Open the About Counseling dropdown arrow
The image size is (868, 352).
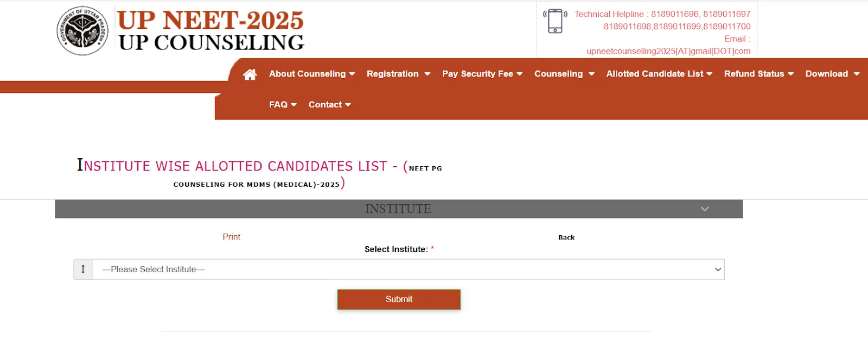pyautogui.click(x=353, y=74)
